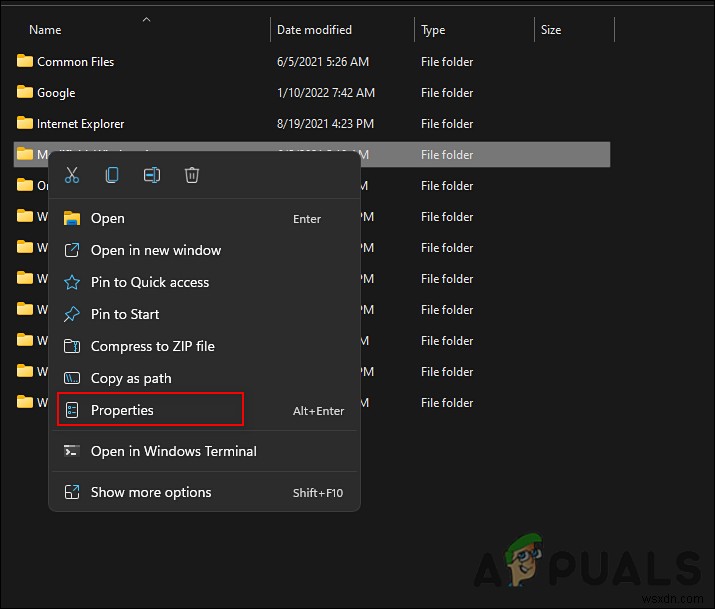Sort by the Name column header
Screen dimensions: 715x609
[45, 30]
